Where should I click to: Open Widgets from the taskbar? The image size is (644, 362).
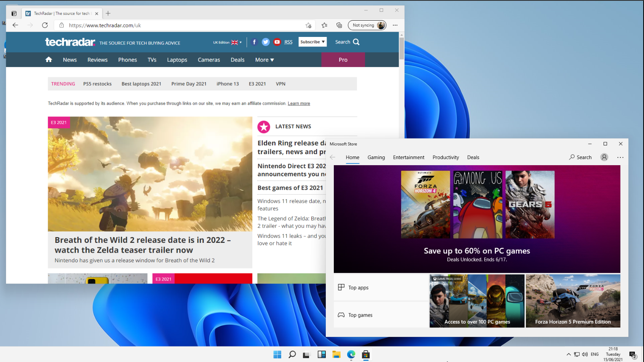click(x=322, y=354)
